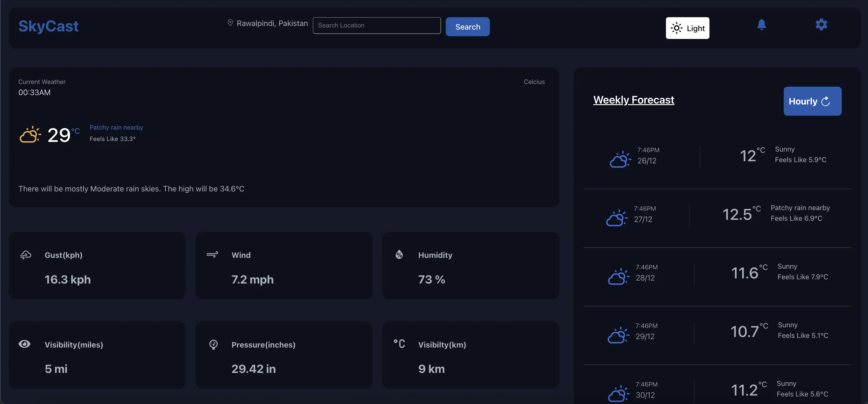
Task: Toggle the Celcius unit label
Action: [x=534, y=82]
